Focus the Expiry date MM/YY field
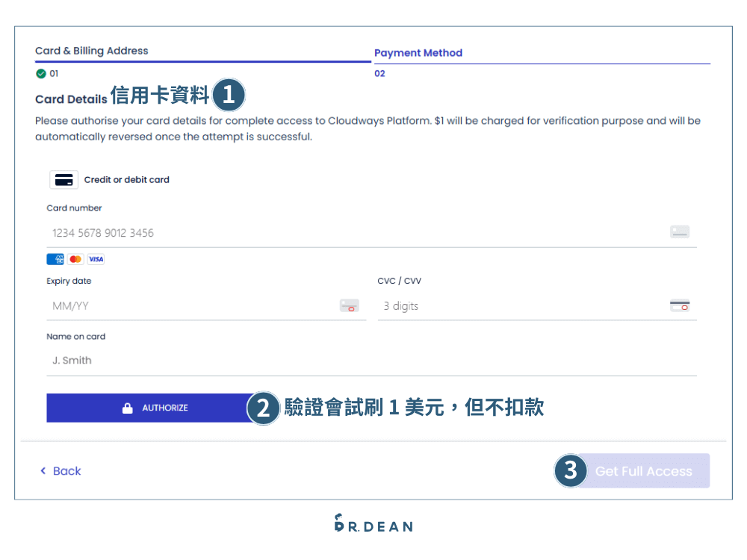 pyautogui.click(x=206, y=306)
